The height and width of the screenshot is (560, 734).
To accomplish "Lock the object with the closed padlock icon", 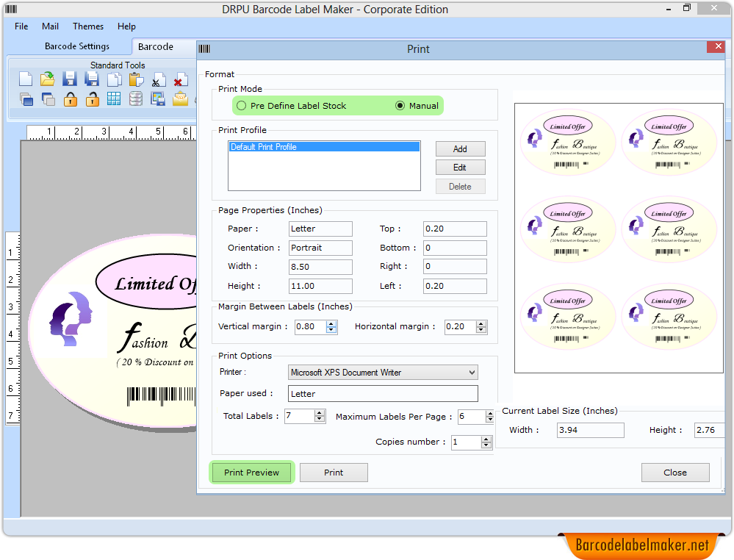I will pyautogui.click(x=71, y=98).
